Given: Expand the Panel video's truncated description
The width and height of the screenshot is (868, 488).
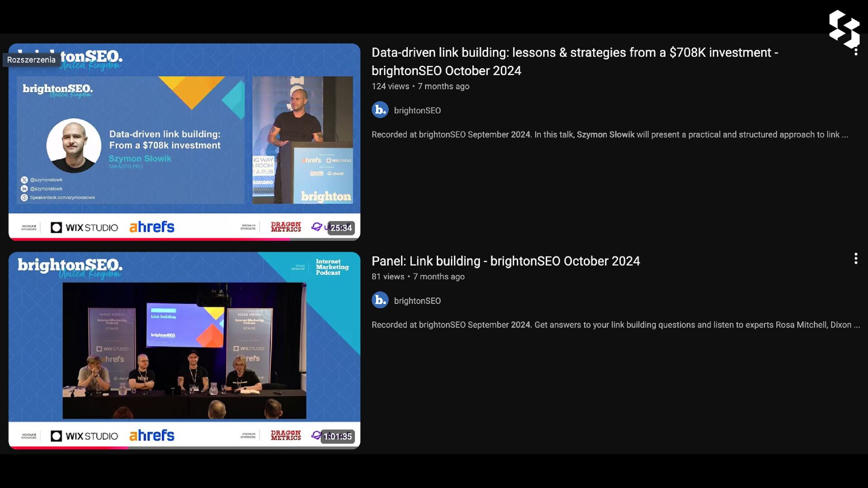Looking at the screenshot, I should click(856, 325).
